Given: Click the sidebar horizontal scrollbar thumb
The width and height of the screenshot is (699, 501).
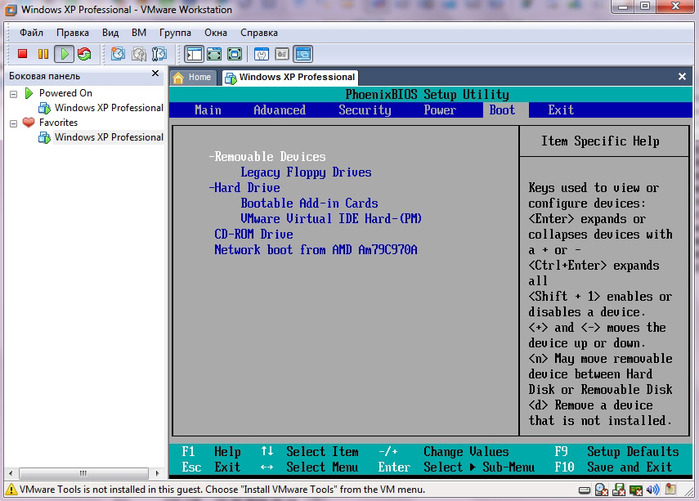Looking at the screenshot, I should 83,473.
